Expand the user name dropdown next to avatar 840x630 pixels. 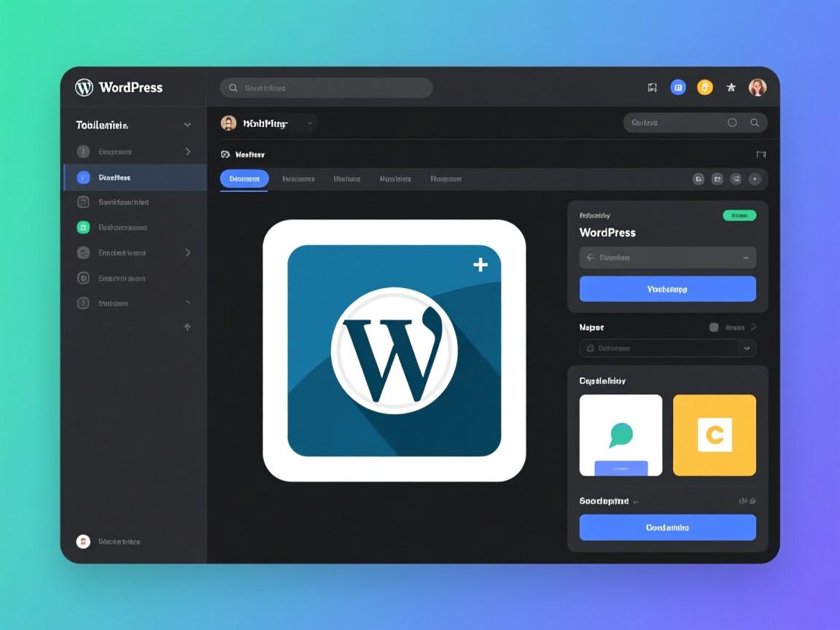pyautogui.click(x=310, y=124)
